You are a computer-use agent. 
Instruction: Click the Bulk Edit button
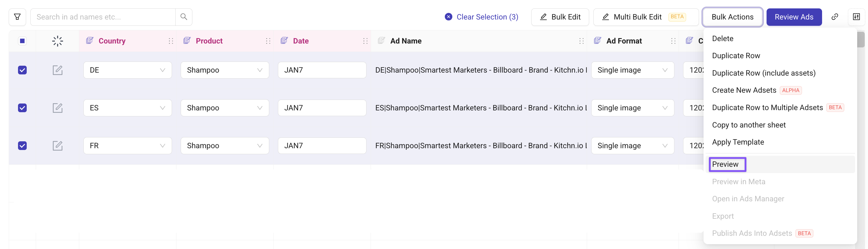560,17
